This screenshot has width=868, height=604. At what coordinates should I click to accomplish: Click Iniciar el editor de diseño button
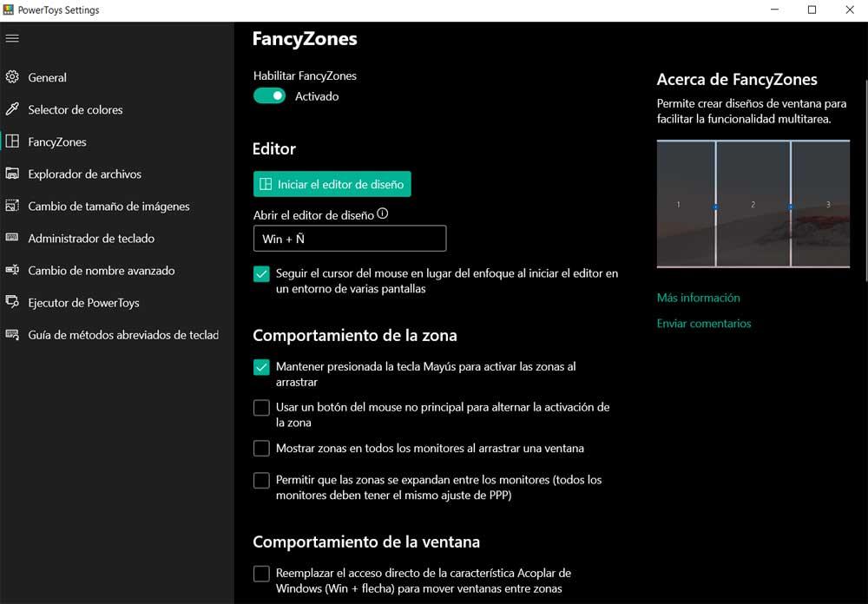(332, 184)
